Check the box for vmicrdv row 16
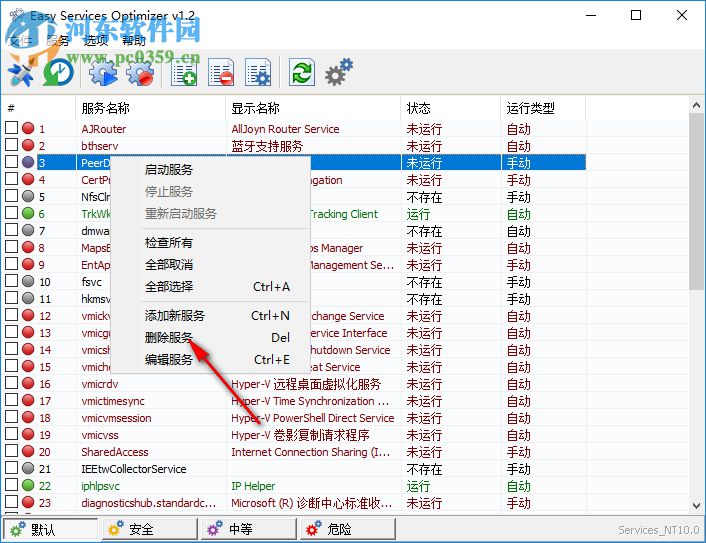The width and height of the screenshot is (706, 543). coord(11,383)
